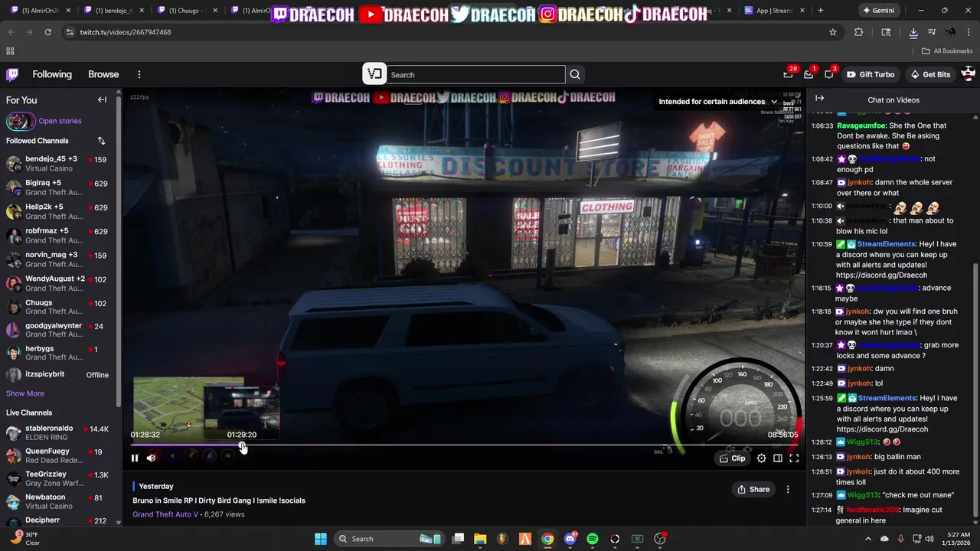Mute the video volume

[x=152, y=458]
